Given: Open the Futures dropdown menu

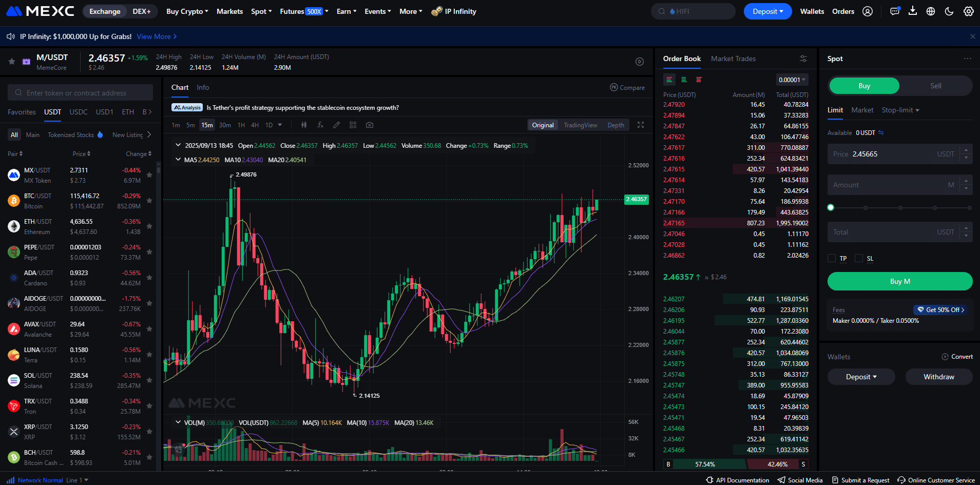Looking at the screenshot, I should coord(304,11).
